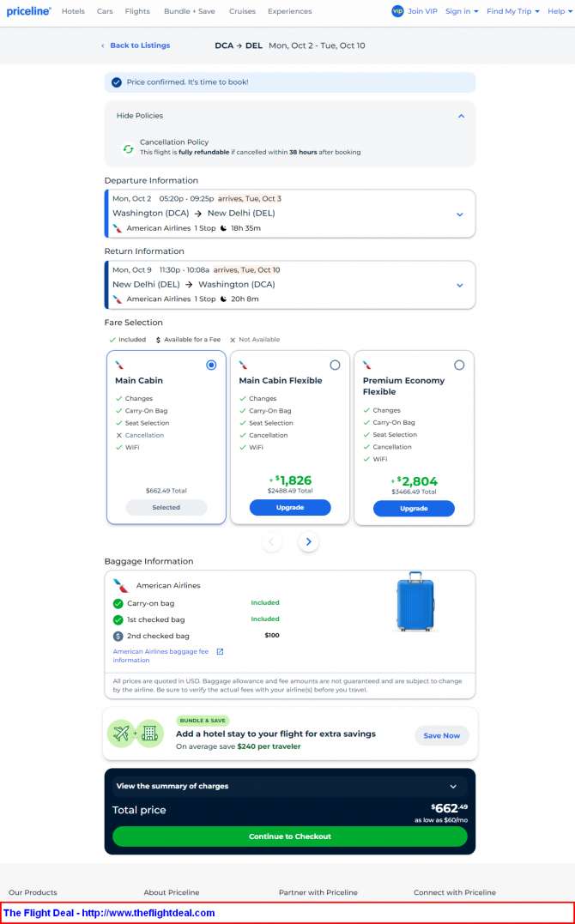Click the next fare options arrow button

308,541
